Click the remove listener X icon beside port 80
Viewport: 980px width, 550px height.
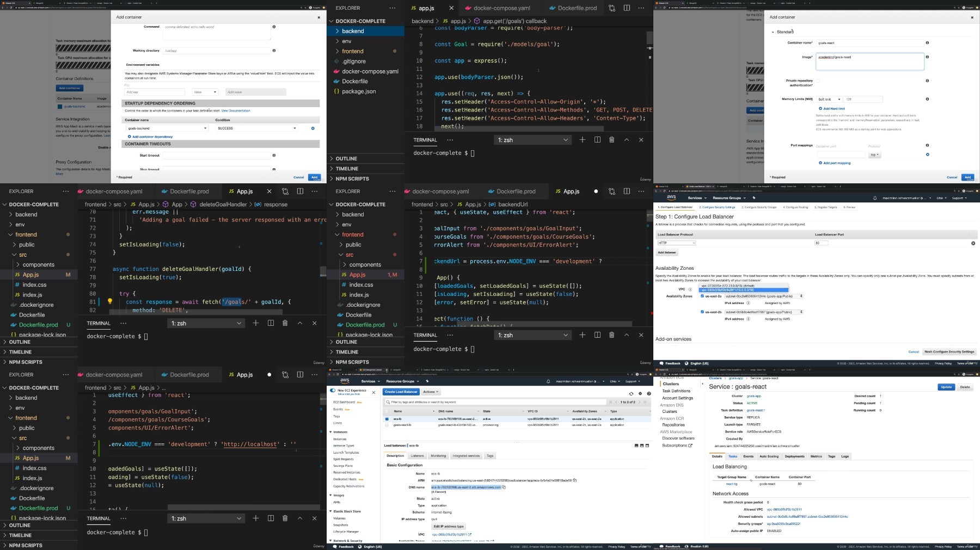pyautogui.click(x=973, y=243)
